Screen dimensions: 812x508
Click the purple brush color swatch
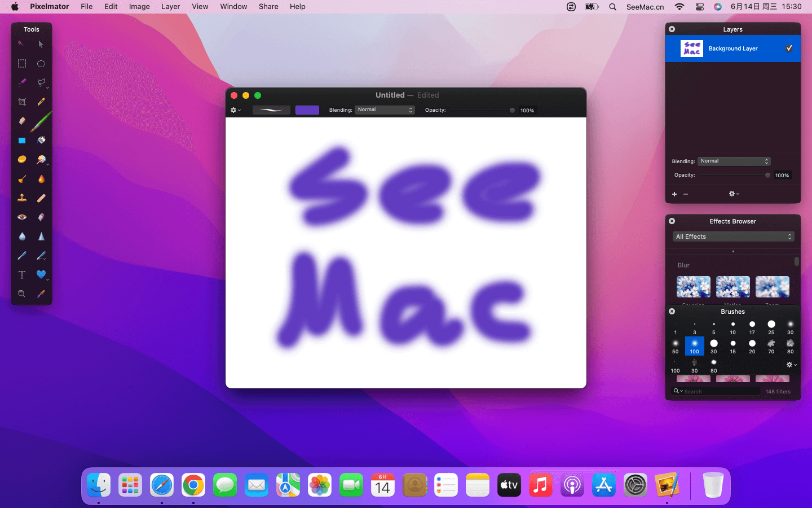(x=307, y=110)
